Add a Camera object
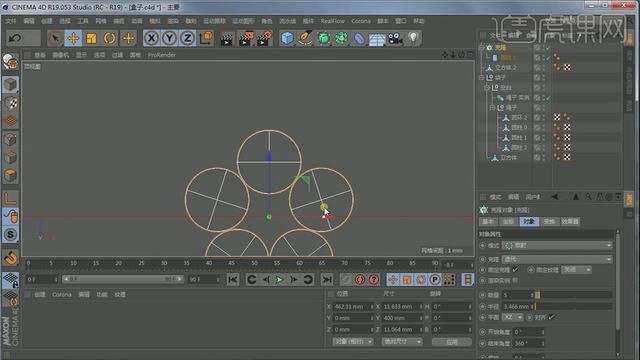 395,38
